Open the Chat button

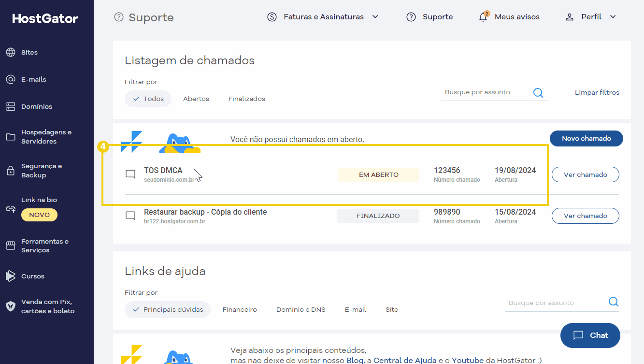(x=590, y=335)
